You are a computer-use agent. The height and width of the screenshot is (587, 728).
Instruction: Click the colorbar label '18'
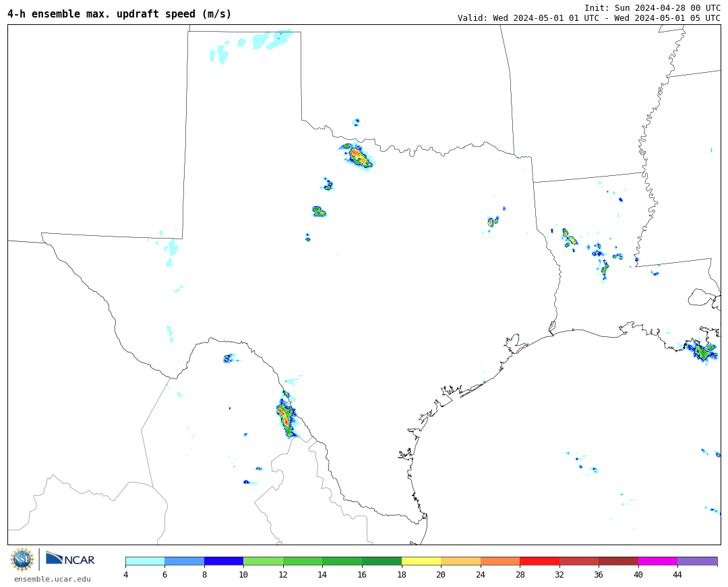pyautogui.click(x=402, y=574)
